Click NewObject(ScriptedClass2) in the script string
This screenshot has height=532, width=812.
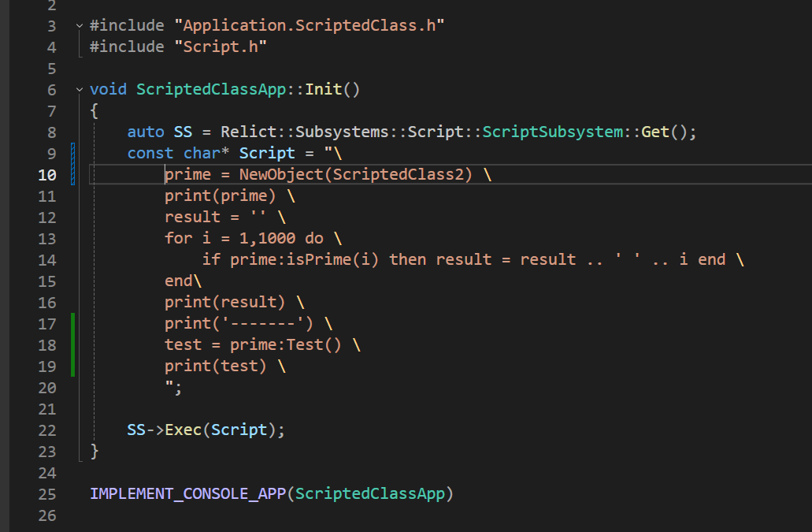point(355,174)
